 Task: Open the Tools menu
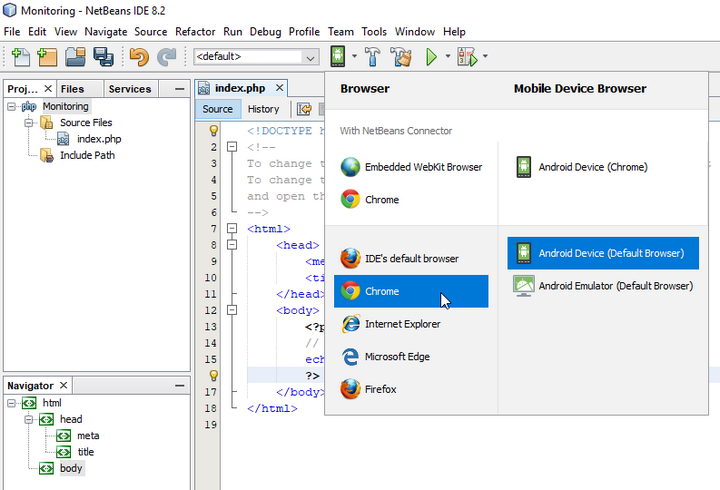point(374,32)
